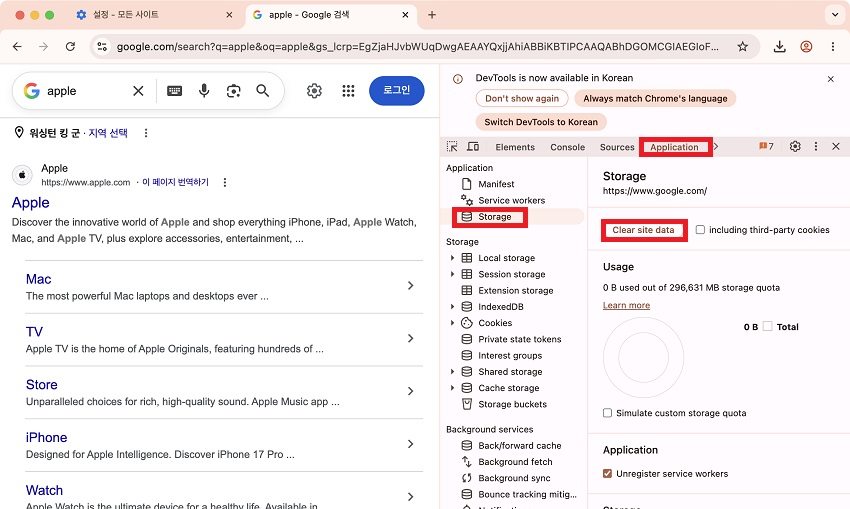Switch to Elements tab in DevTools
The width and height of the screenshot is (850, 509).
(515, 147)
